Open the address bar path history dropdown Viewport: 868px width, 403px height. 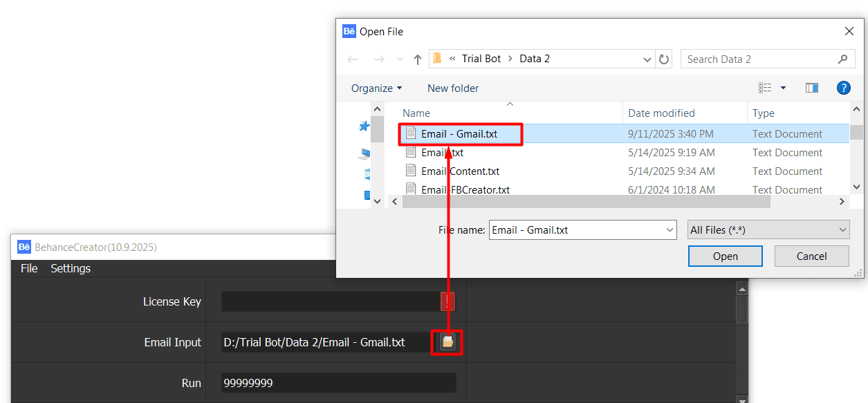point(647,59)
